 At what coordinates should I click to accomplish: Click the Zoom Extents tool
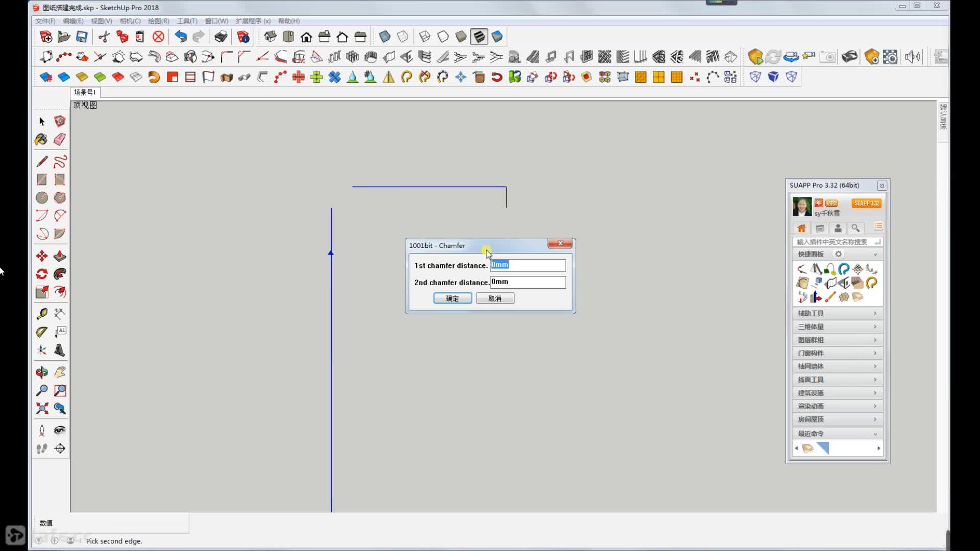coord(42,408)
